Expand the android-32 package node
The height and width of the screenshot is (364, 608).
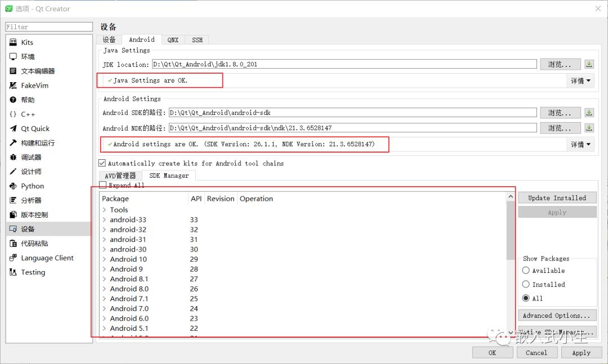coord(104,230)
